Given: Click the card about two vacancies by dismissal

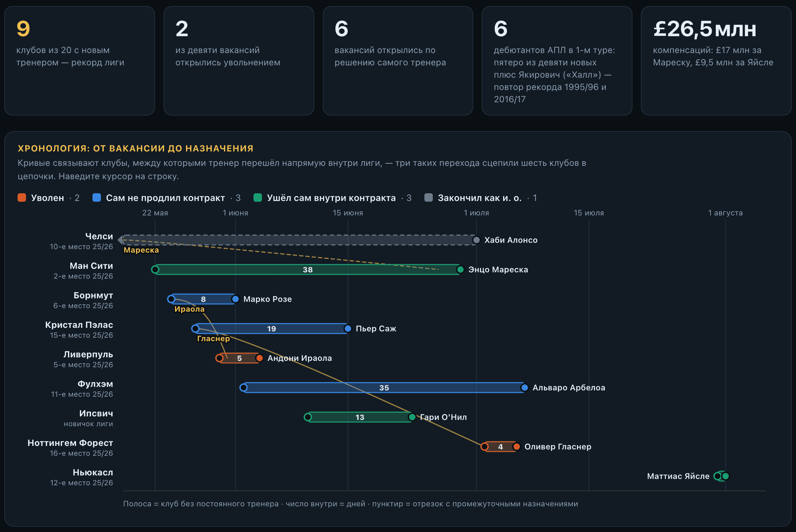Looking at the screenshot, I should coord(239,61).
